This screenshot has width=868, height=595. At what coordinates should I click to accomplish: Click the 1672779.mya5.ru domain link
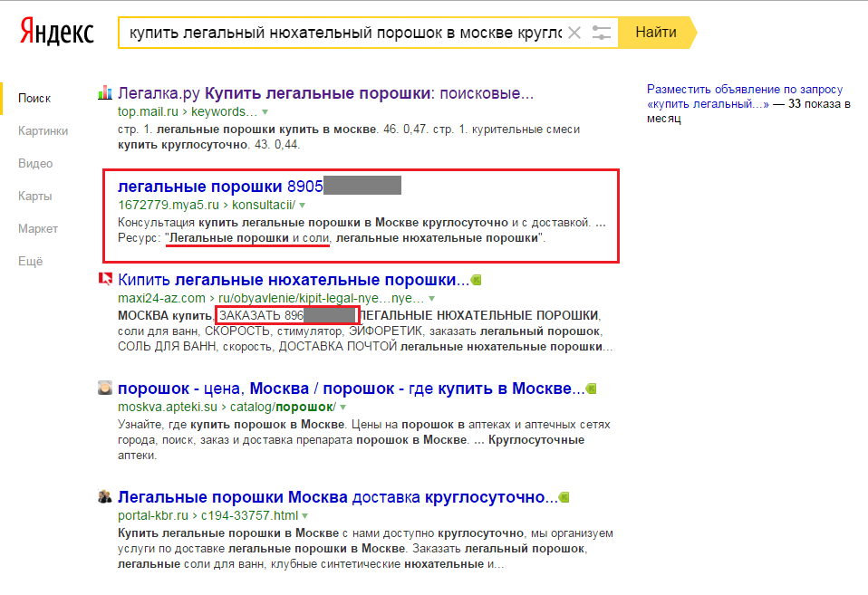click(x=169, y=206)
